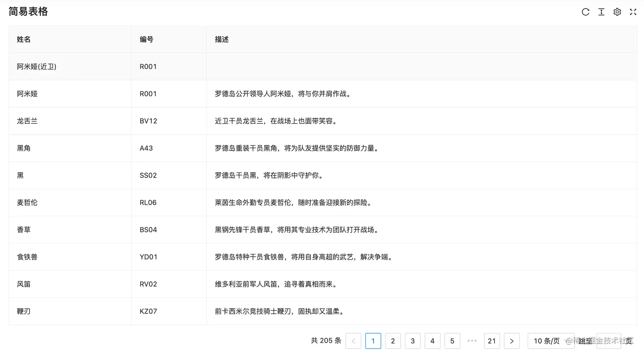Go to last page 21
The height and width of the screenshot is (355, 644).
492,341
